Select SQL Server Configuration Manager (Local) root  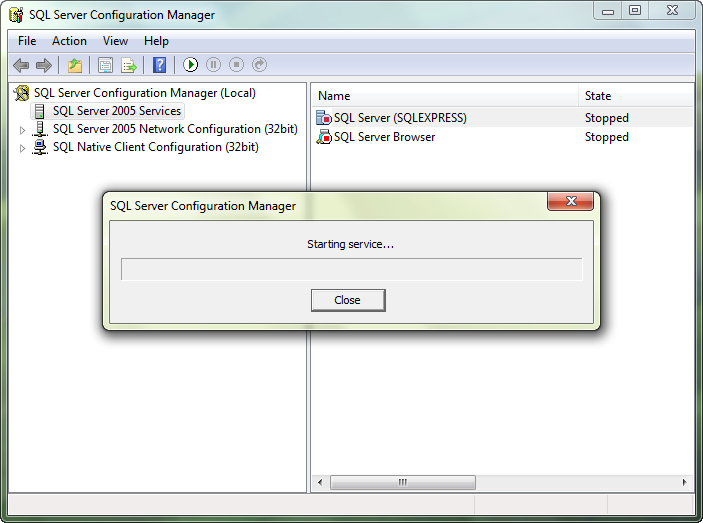pos(145,93)
